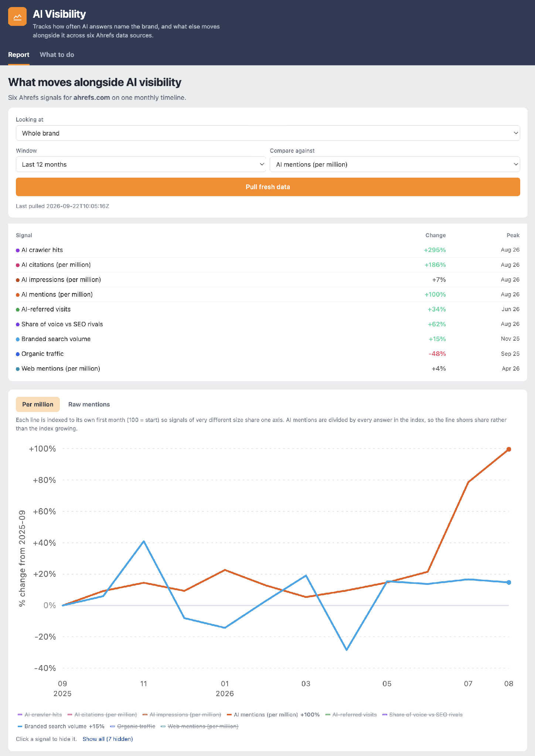
Task: Show AI impressions (per million) legend item
Action: [182, 715]
